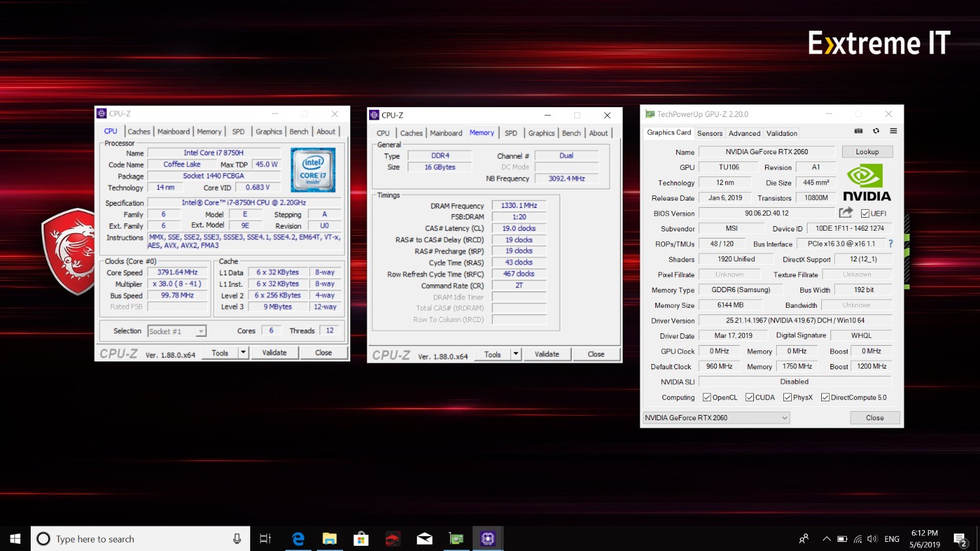
Task: Click the Memory Type value GDDR6 (Samsung)
Action: [x=741, y=290]
